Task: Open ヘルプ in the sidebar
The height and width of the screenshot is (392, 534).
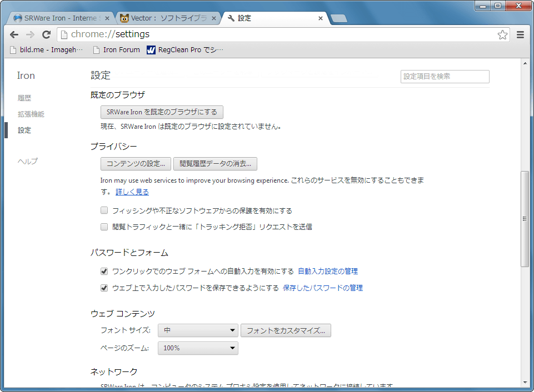Action: point(28,161)
